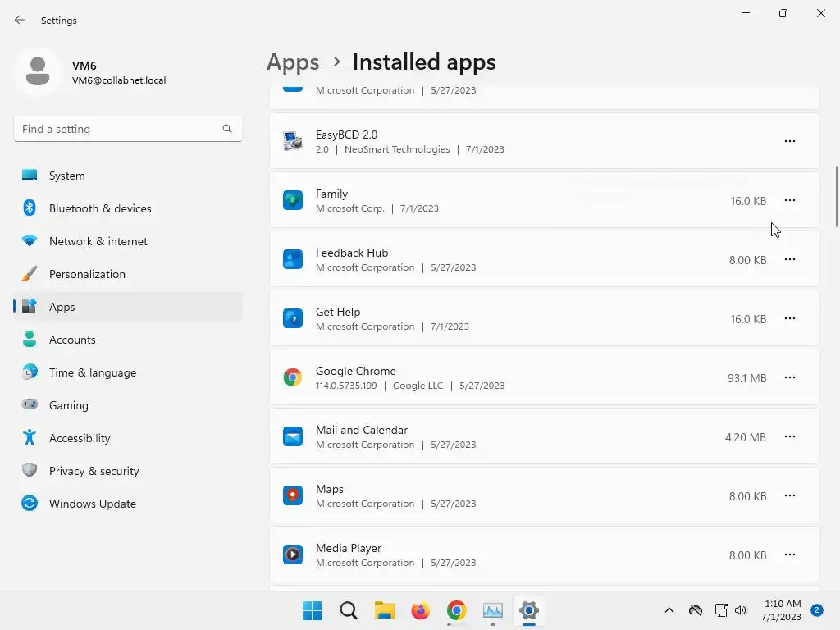The width and height of the screenshot is (840, 630).
Task: Go back using the back arrow
Action: (20, 20)
